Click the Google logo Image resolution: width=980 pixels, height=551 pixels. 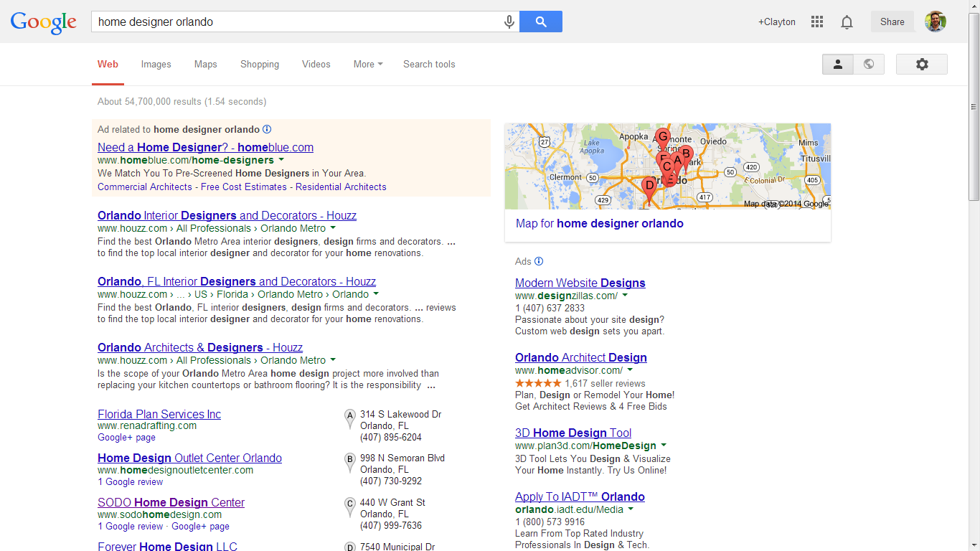44,22
